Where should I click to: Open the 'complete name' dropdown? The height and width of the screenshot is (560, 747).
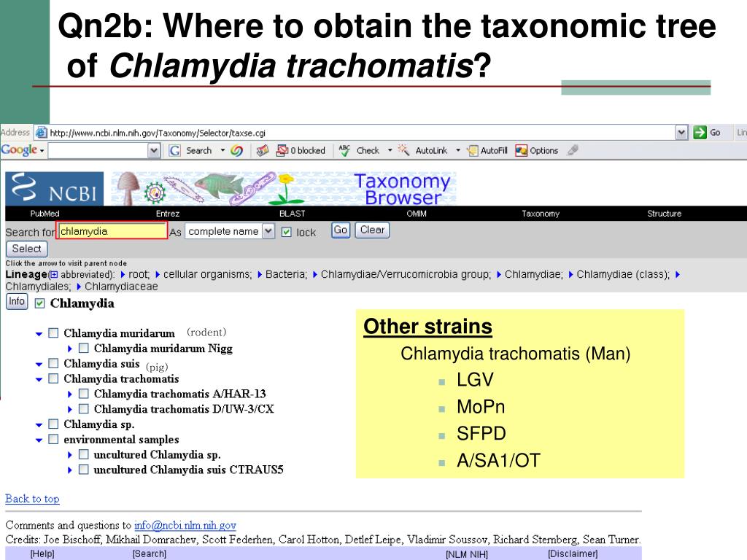[268, 231]
